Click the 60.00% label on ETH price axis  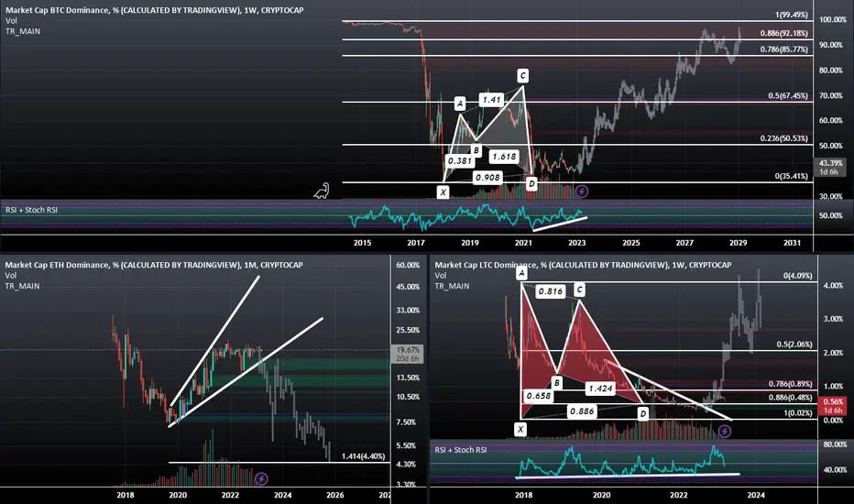point(408,266)
